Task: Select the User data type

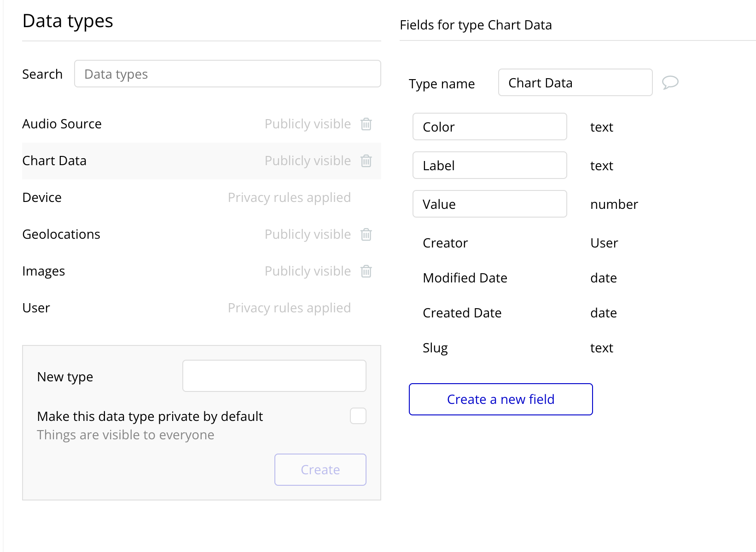Action: [36, 308]
